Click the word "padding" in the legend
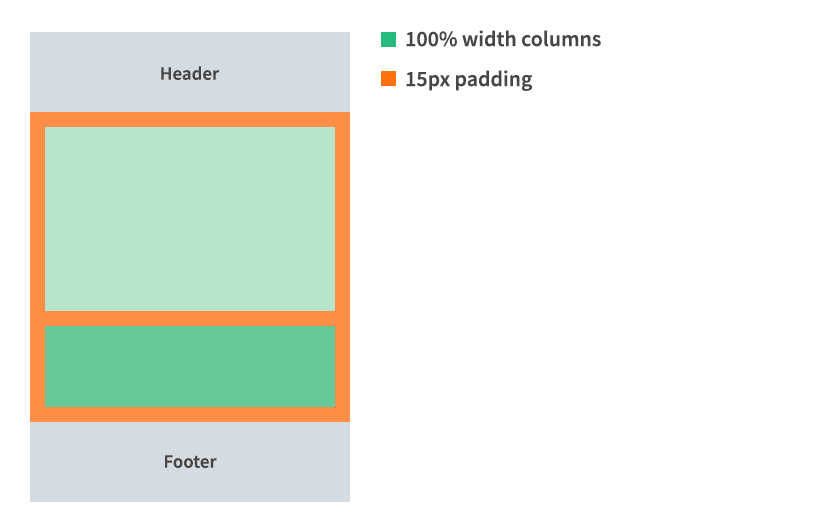Image resolution: width=828 pixels, height=532 pixels. point(493,80)
